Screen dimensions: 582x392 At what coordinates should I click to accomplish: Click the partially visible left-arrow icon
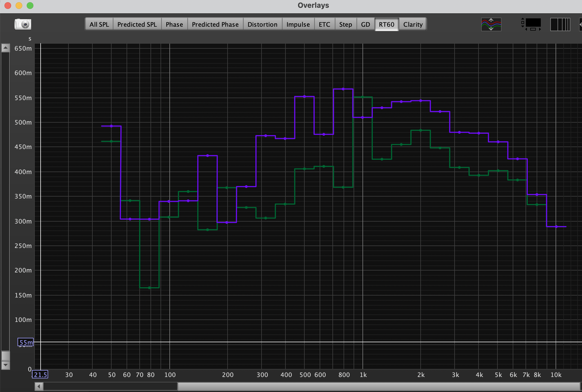click(580, 24)
